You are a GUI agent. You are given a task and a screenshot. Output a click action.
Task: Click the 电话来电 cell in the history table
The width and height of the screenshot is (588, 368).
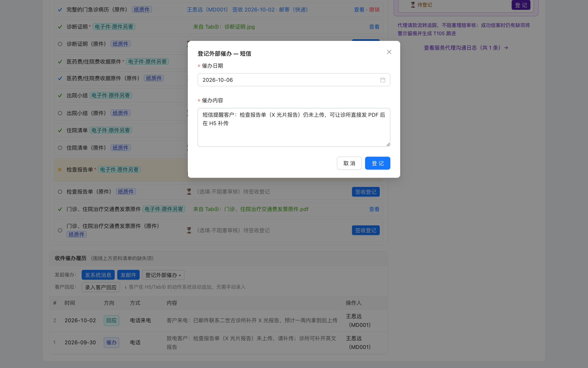[x=140, y=320]
